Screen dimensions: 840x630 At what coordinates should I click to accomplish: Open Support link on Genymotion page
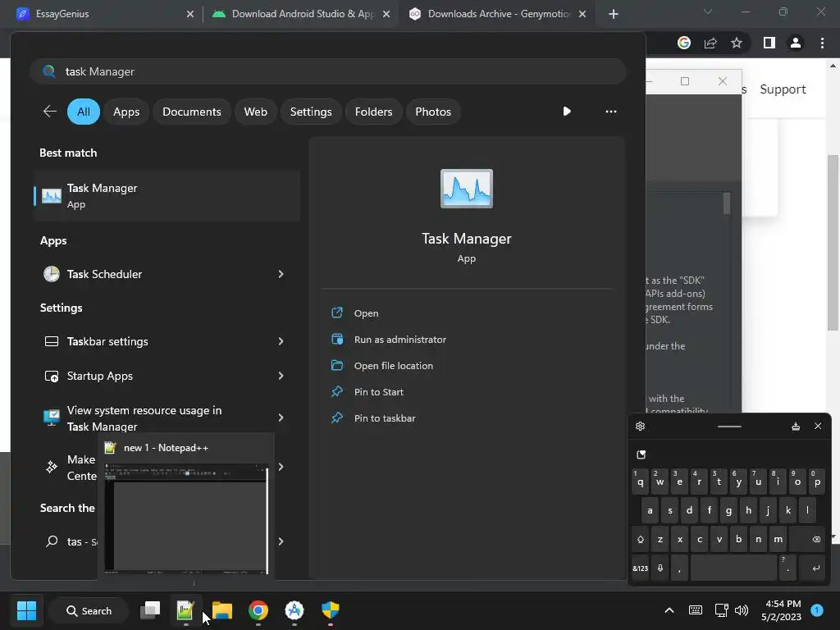783,89
